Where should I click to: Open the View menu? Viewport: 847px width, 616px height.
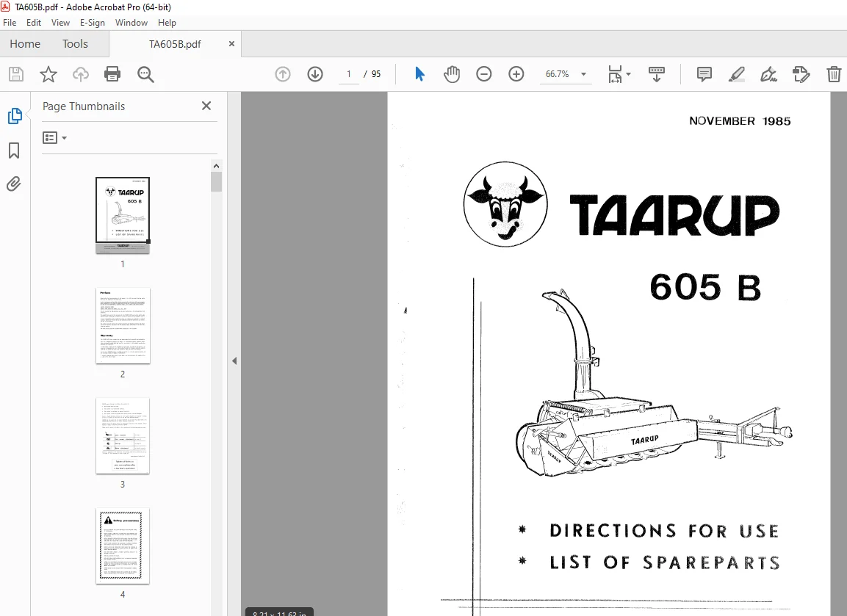pyautogui.click(x=60, y=23)
